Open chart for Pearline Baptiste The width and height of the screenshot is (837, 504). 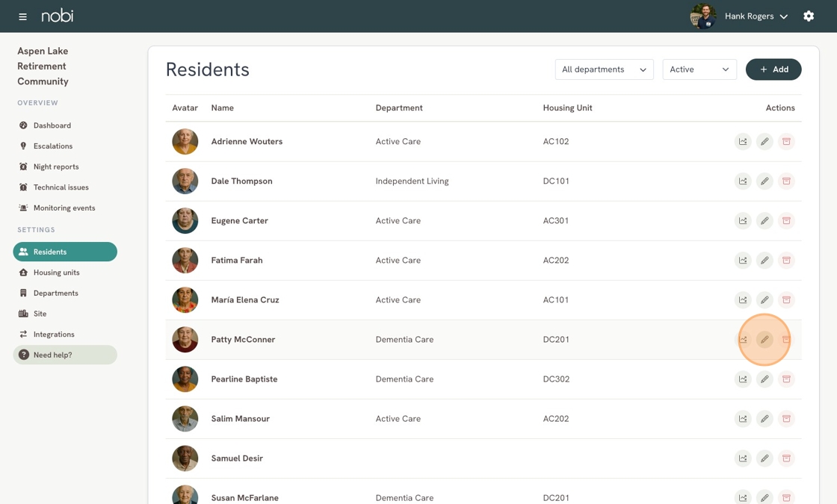pyautogui.click(x=743, y=379)
